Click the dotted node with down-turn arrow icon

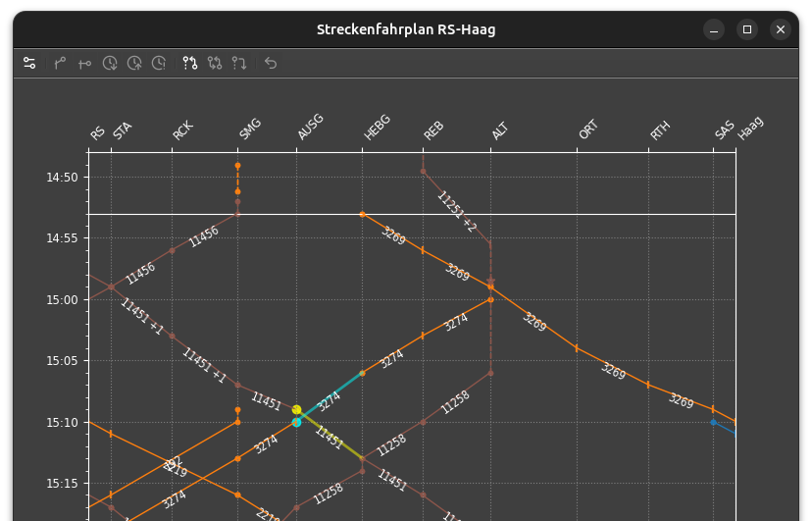pos(239,63)
